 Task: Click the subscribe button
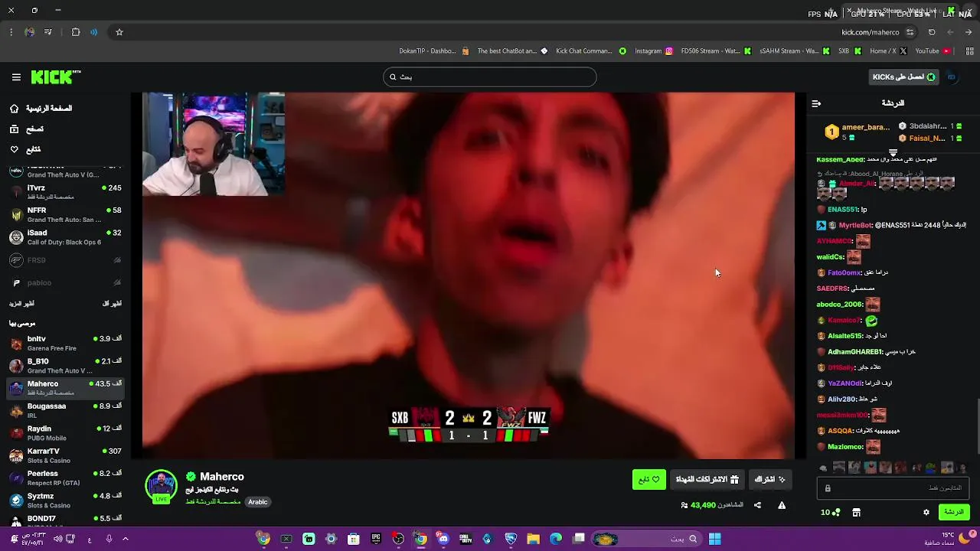click(x=769, y=479)
